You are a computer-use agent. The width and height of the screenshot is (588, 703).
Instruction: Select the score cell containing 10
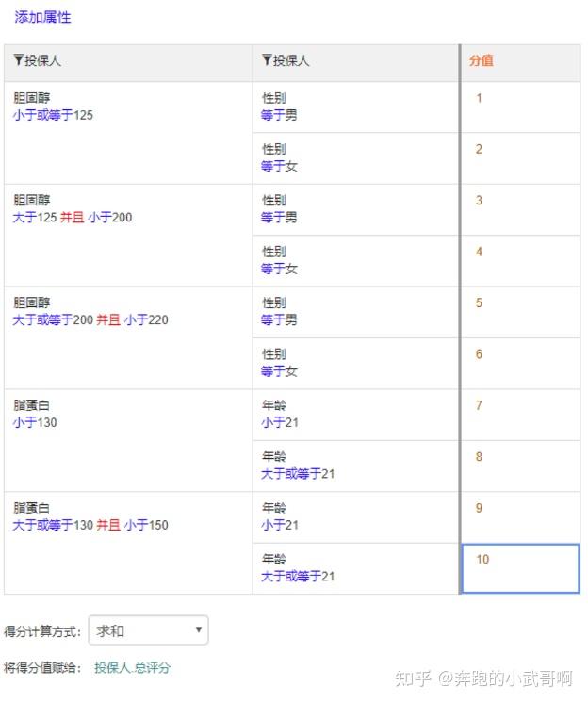click(x=521, y=568)
